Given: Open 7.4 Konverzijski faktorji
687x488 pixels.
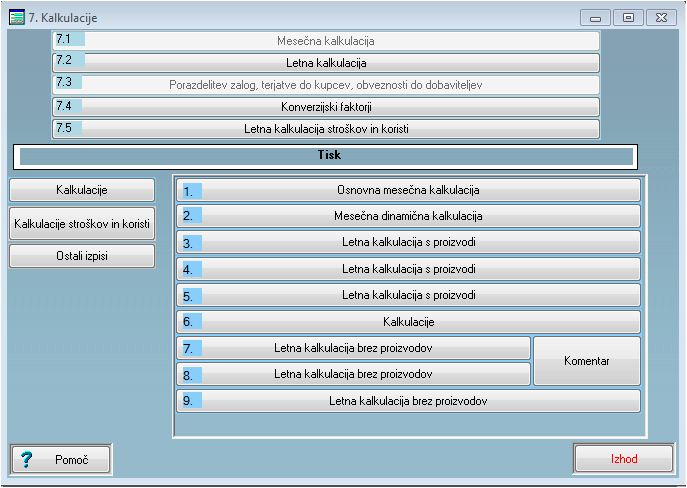Looking at the screenshot, I should [326, 107].
